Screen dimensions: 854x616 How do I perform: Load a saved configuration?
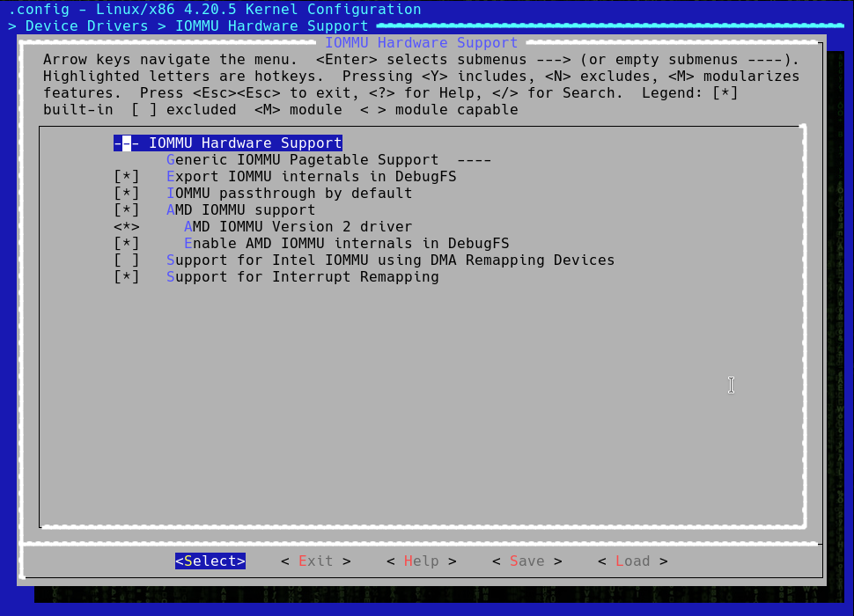[632, 561]
